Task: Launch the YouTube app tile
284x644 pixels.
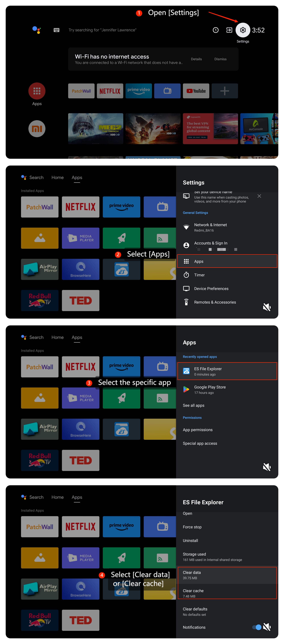Action: [x=196, y=91]
